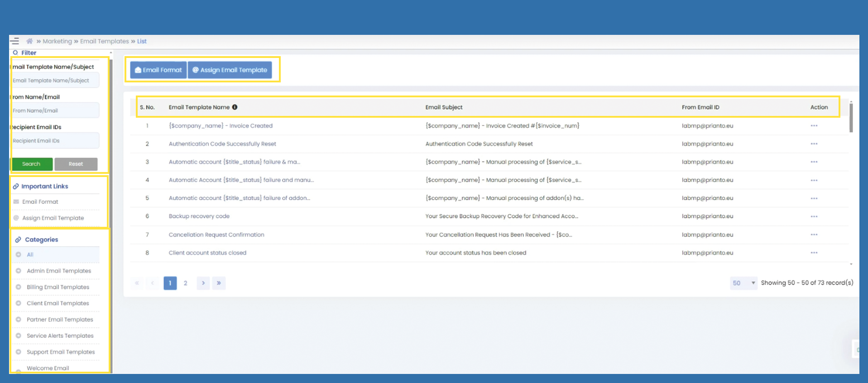
Task: Open action dots for Backup recovery code
Action: (x=814, y=216)
